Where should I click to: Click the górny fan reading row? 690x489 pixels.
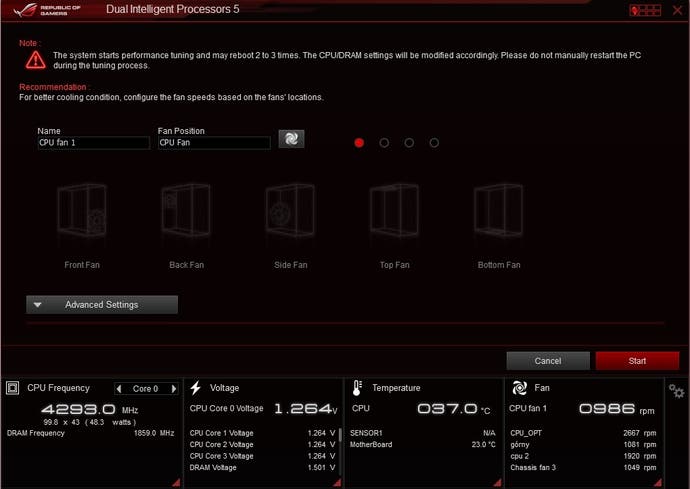pos(583,445)
